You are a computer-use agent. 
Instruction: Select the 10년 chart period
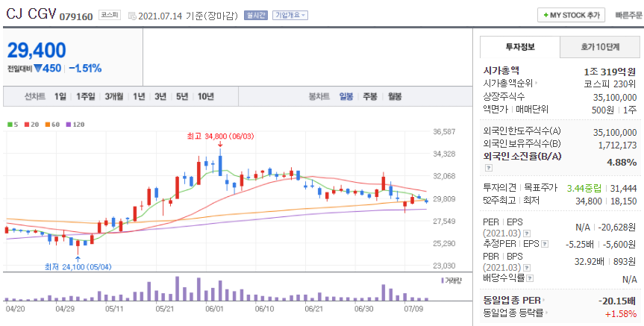coord(206,96)
